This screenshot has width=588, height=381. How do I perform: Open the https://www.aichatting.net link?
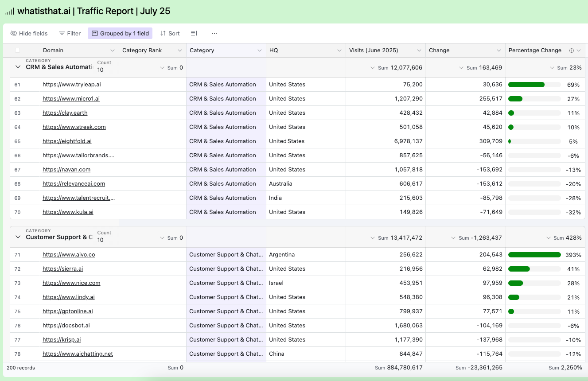[78, 354]
